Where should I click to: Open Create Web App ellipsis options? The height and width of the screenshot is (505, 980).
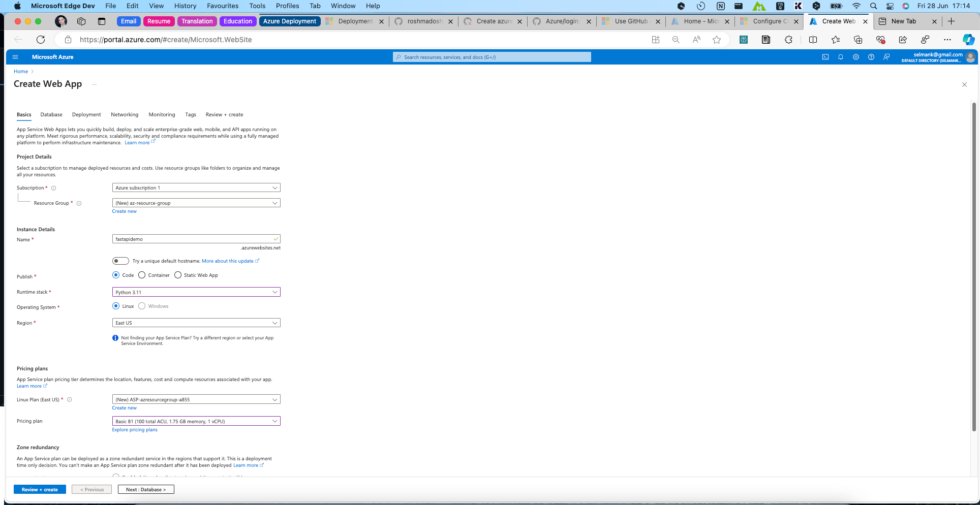click(94, 84)
